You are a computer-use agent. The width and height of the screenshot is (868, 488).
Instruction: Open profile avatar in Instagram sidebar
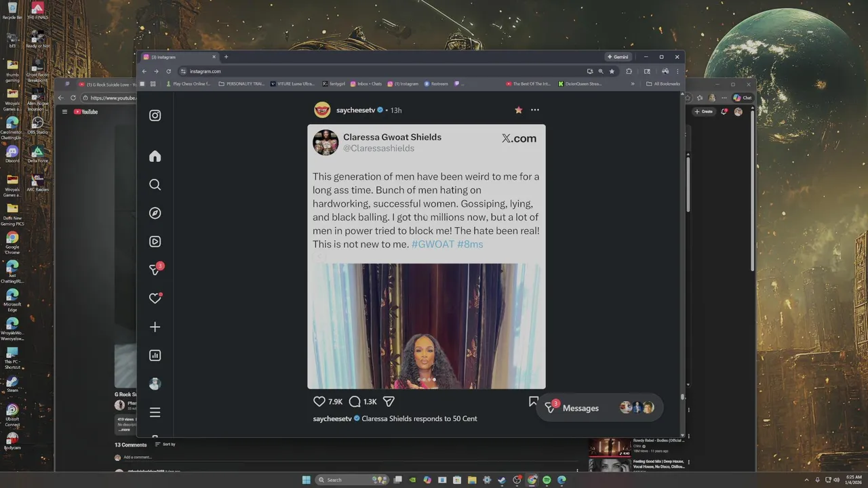pos(155,384)
